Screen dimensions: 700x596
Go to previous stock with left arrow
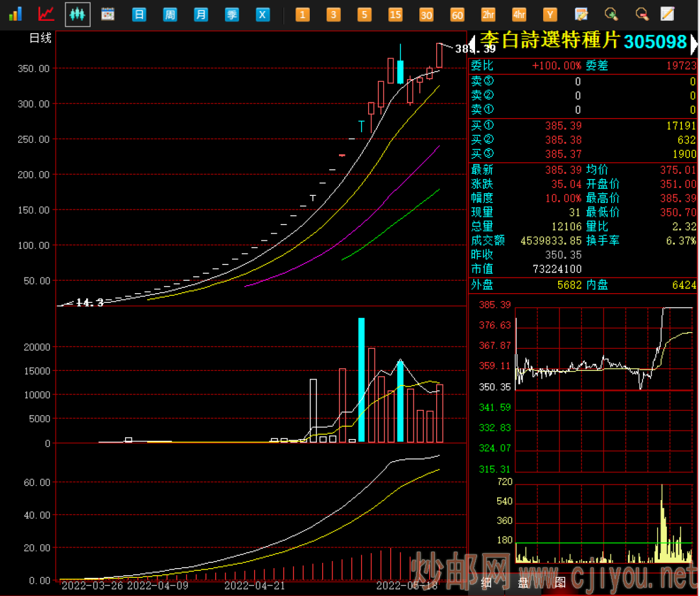[472, 43]
